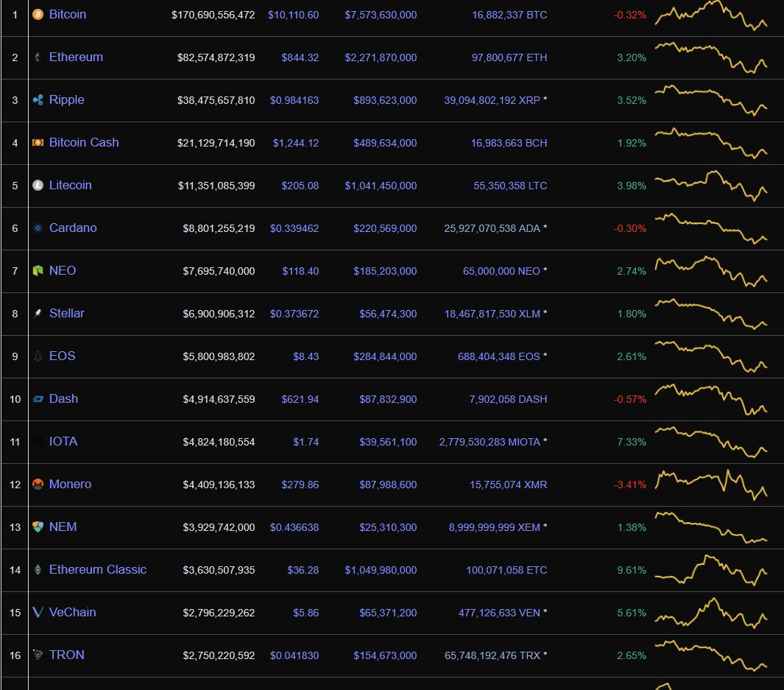Viewport: 784px width, 690px height.
Task: Click supply 39,094,802,192 XRP
Action: (x=492, y=100)
